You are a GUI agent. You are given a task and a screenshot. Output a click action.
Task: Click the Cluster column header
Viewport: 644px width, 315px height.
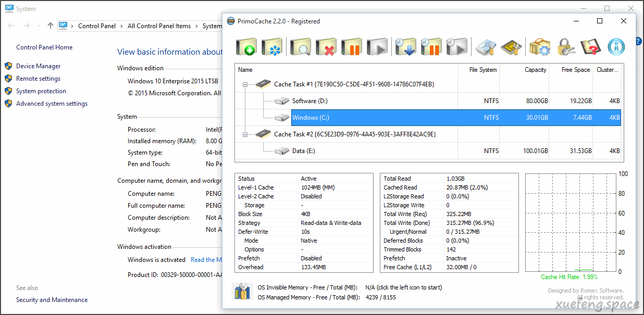(608, 70)
